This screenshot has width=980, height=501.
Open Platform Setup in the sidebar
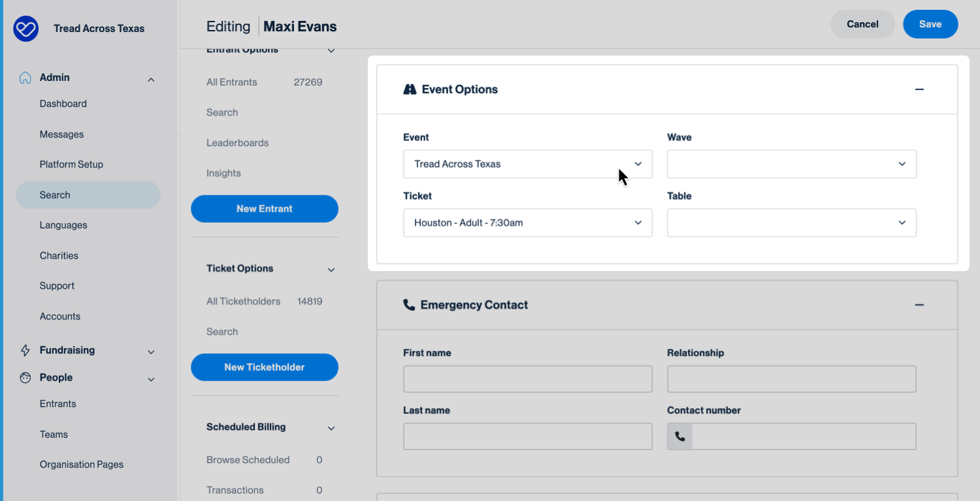[71, 165]
